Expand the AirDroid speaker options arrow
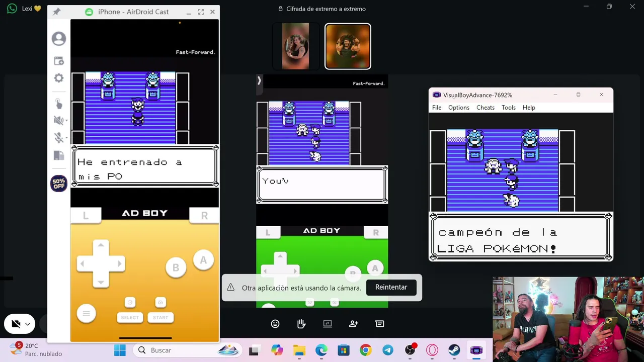Image resolution: width=644 pixels, height=362 pixels. tap(66, 121)
